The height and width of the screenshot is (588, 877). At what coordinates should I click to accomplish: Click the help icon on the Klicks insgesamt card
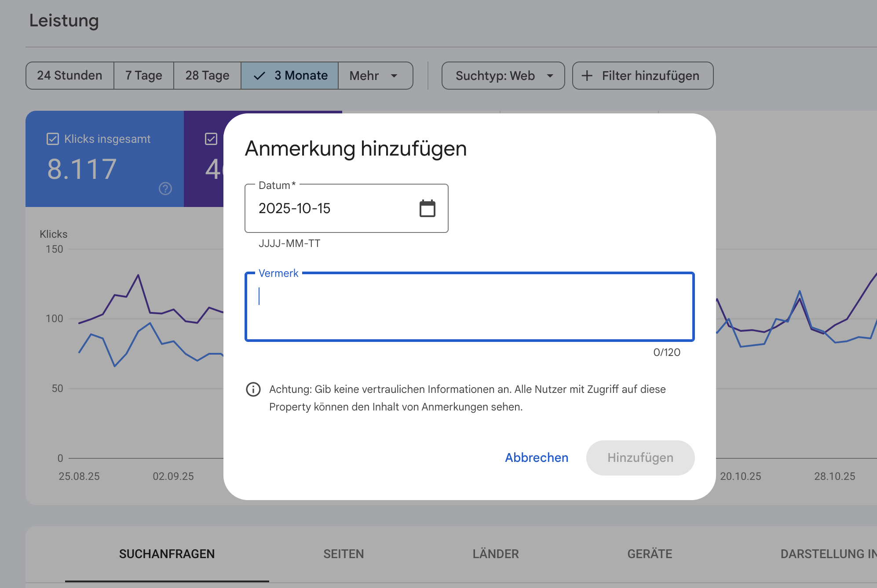coord(165,189)
